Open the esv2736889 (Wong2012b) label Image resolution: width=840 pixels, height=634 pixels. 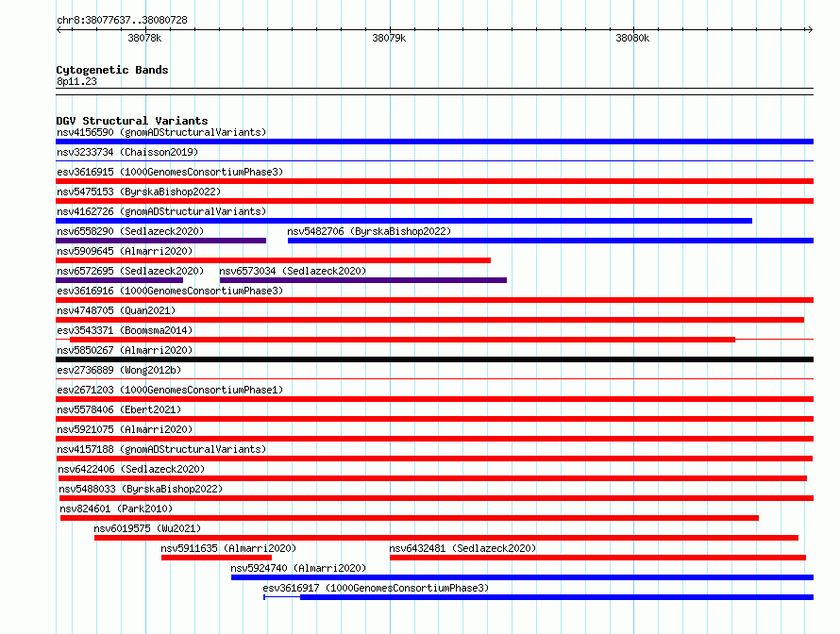pos(119,370)
